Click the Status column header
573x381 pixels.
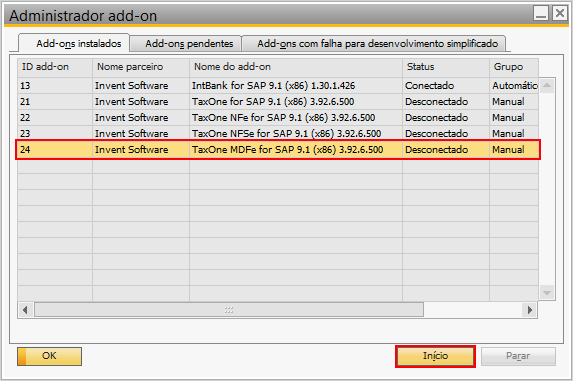[x=446, y=67]
